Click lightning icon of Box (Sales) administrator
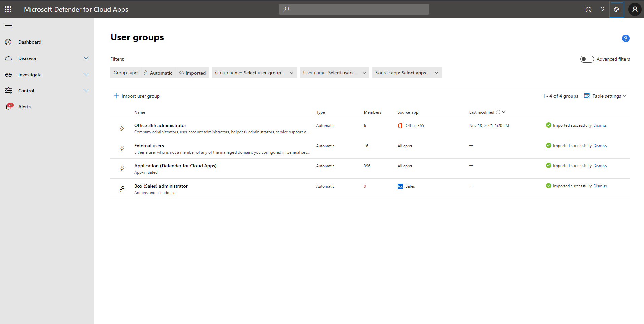The width and height of the screenshot is (644, 324). [x=122, y=189]
